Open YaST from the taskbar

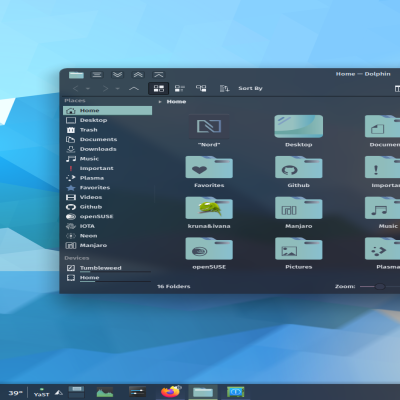point(41,393)
